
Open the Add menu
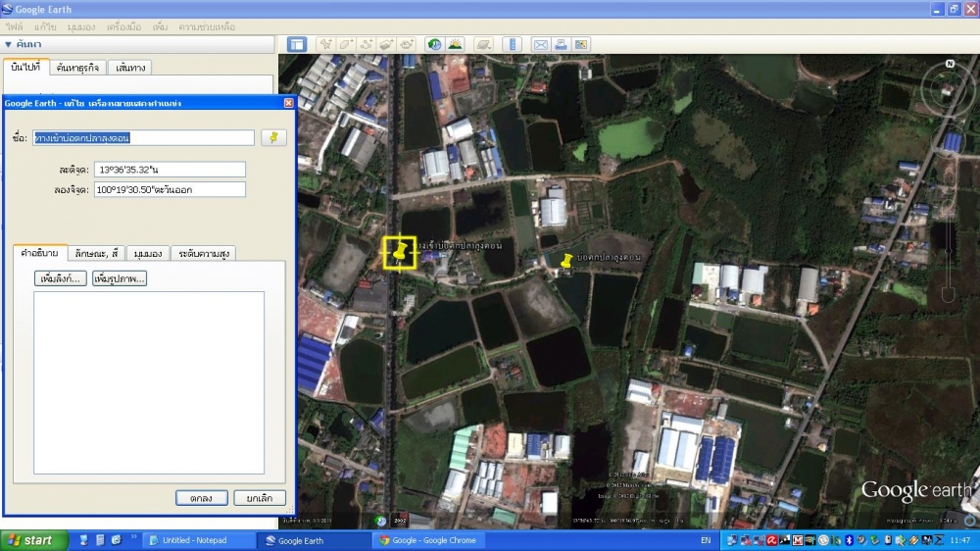point(160,26)
